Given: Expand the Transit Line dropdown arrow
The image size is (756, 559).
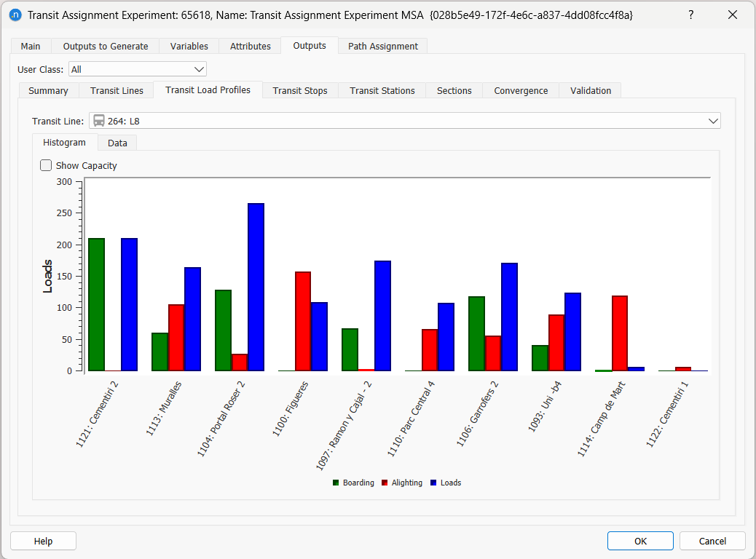Looking at the screenshot, I should 713,121.
